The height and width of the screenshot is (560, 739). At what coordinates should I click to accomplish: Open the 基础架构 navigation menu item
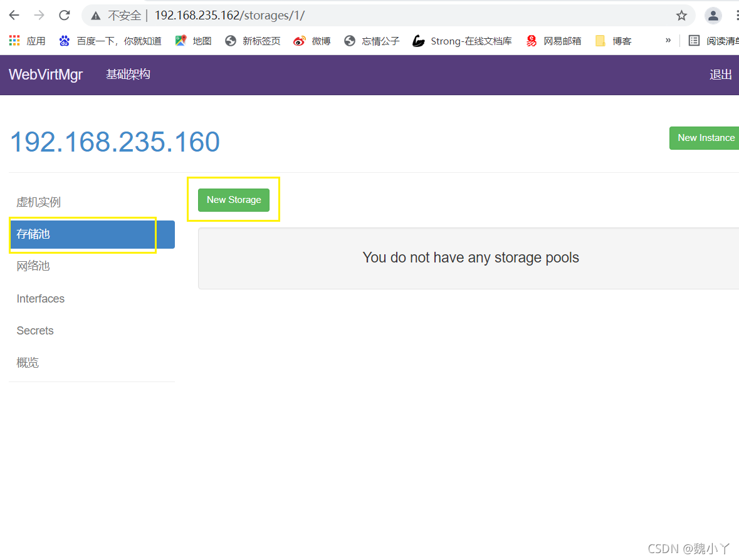[128, 75]
